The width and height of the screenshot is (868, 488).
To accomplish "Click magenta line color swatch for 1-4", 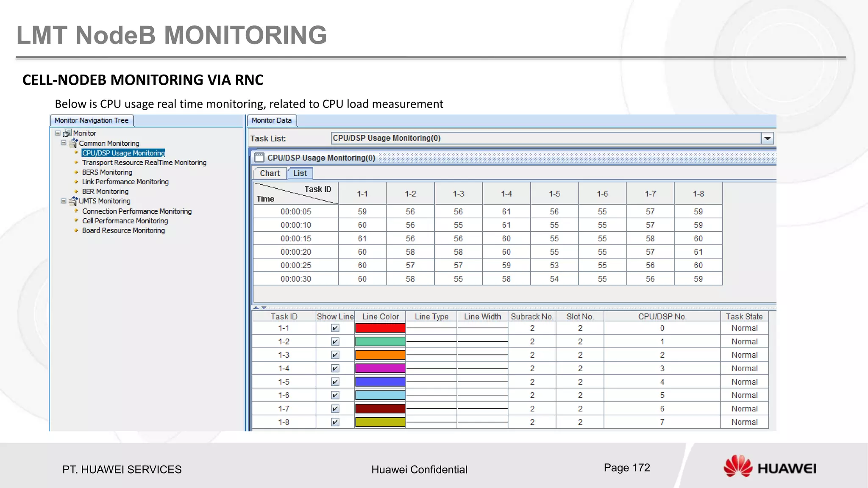I will (x=380, y=369).
